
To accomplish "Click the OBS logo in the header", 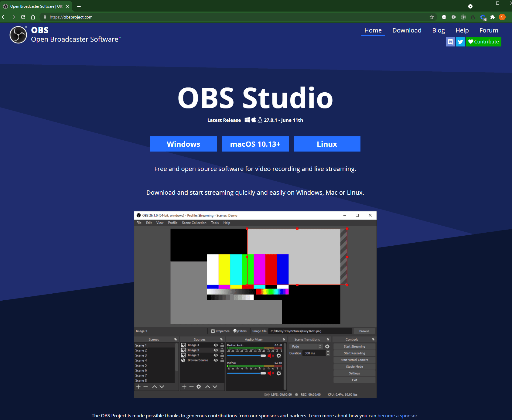I will click(x=18, y=35).
